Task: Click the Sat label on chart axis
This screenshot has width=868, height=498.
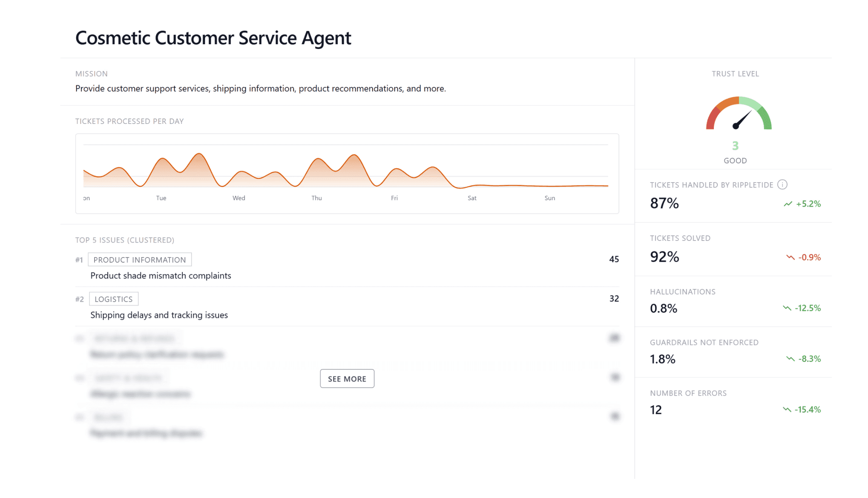Action: tap(472, 198)
